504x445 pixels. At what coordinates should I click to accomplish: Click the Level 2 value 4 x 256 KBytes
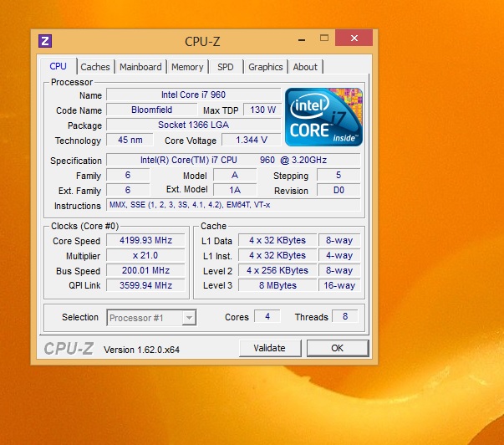coord(277,270)
